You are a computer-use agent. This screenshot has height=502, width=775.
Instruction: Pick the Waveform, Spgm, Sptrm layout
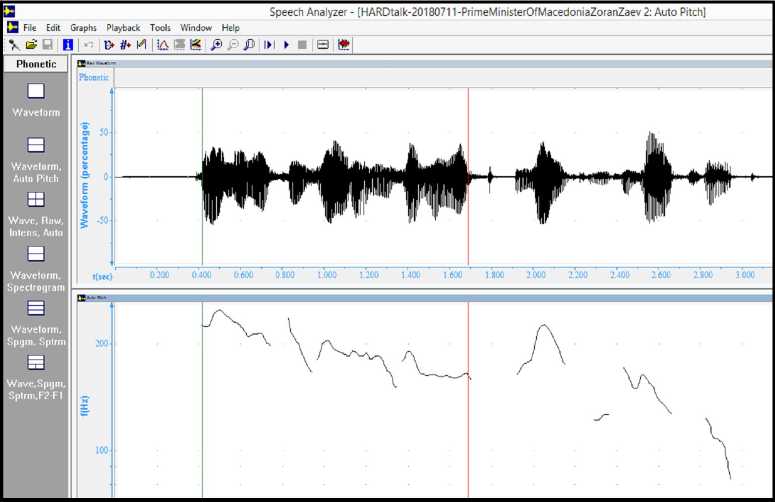click(36, 308)
